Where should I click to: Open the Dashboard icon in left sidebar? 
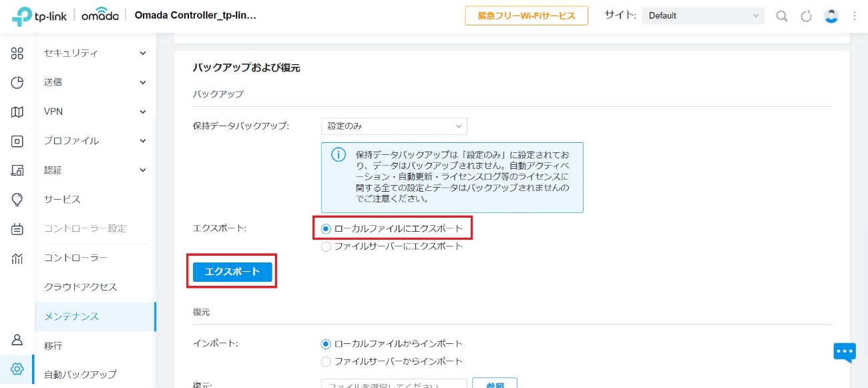(x=17, y=53)
